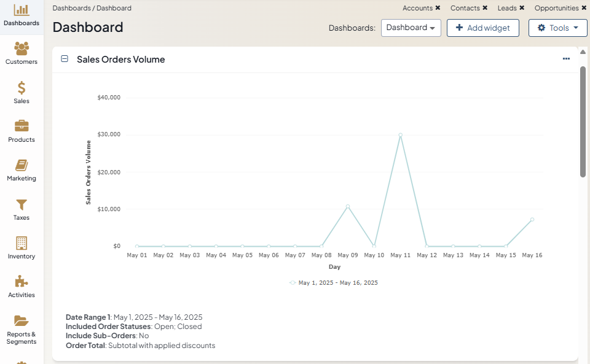Open Reports & Segments folder icon
Viewport: 590px width, 364px height.
(x=22, y=320)
